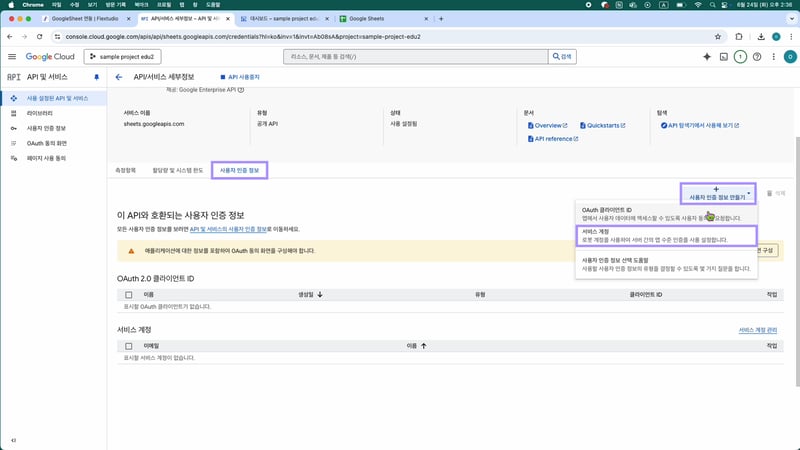Click the disable API button

pyautogui.click(x=240, y=77)
